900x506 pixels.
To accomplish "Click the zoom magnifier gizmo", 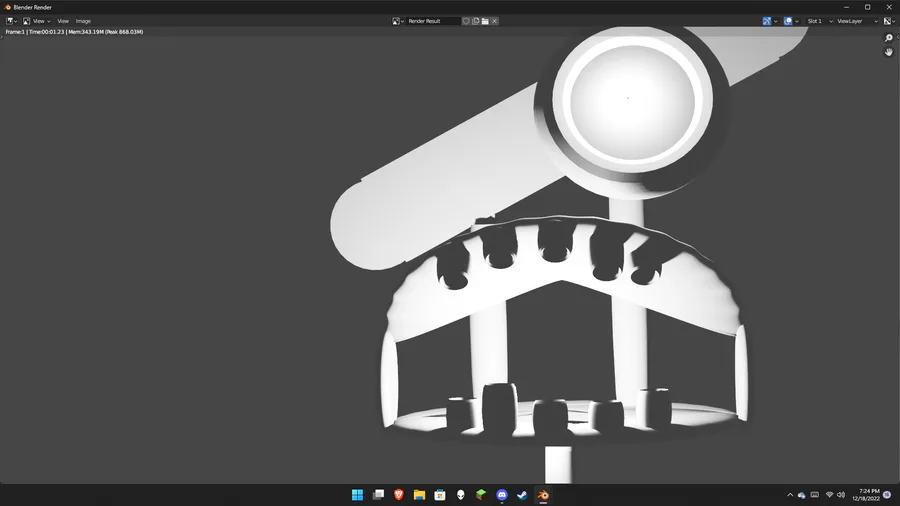I will 889,38.
